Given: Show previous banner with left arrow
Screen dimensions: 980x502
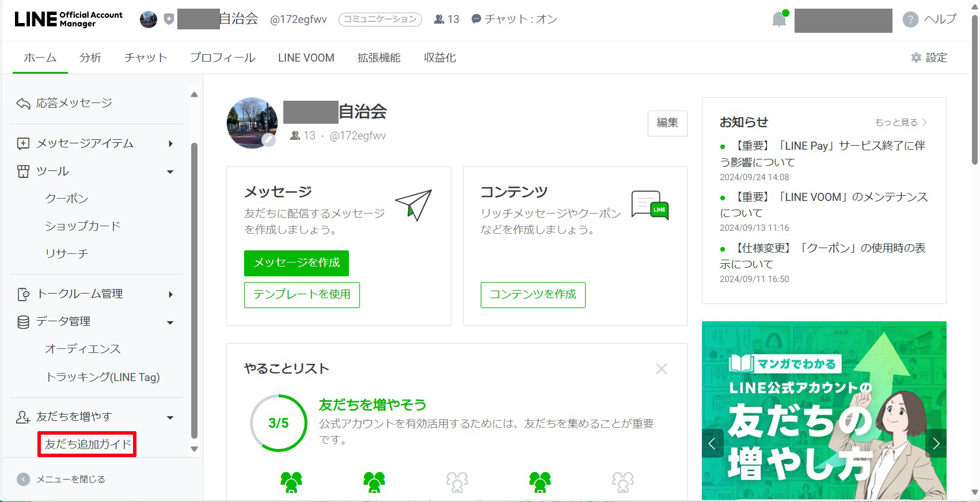Looking at the screenshot, I should coord(712,443).
